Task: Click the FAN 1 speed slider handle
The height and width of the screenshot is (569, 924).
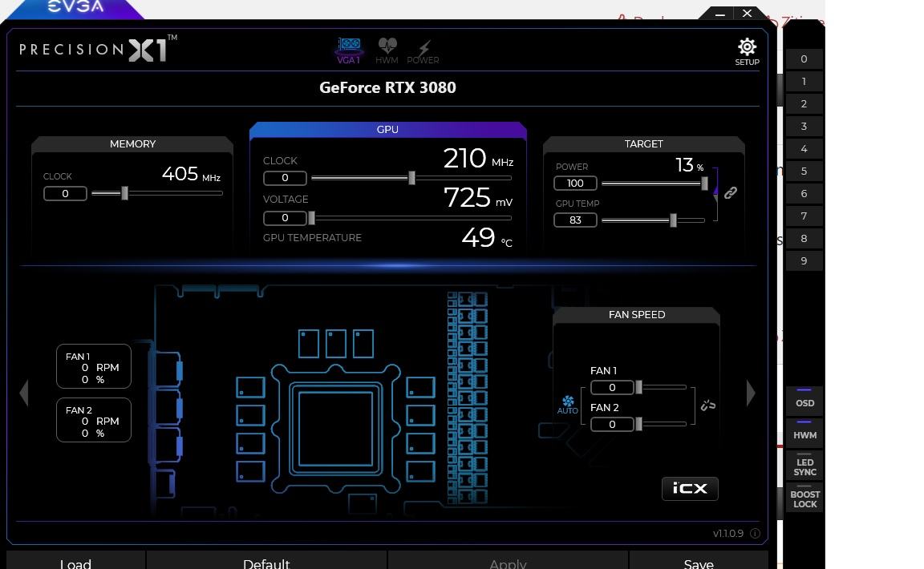Action: [x=638, y=387]
